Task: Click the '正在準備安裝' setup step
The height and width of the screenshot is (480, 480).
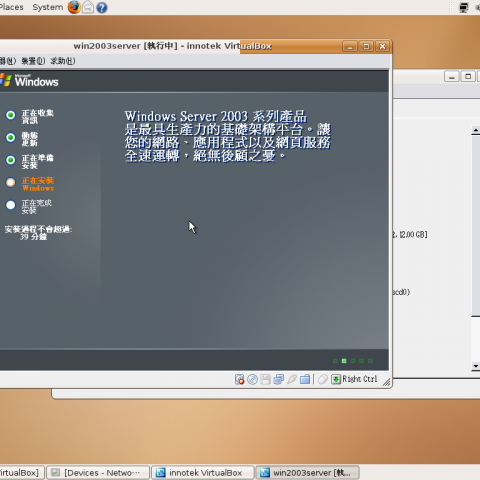Action: point(37,161)
